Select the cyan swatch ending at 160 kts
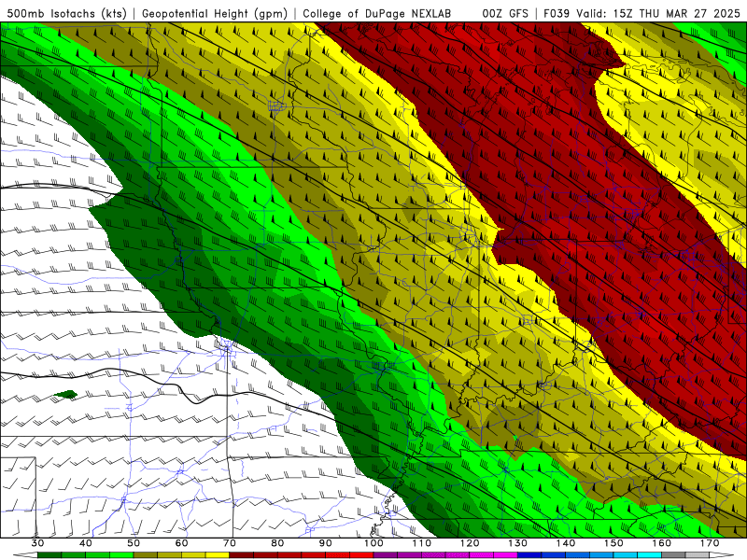747x560 pixels. pos(650,555)
